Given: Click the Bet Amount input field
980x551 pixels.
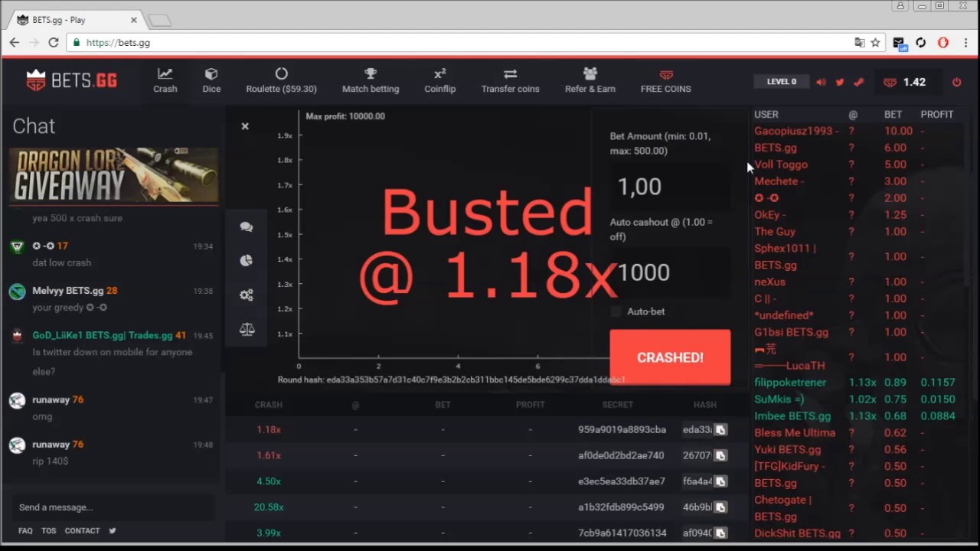Looking at the screenshot, I should pyautogui.click(x=670, y=187).
